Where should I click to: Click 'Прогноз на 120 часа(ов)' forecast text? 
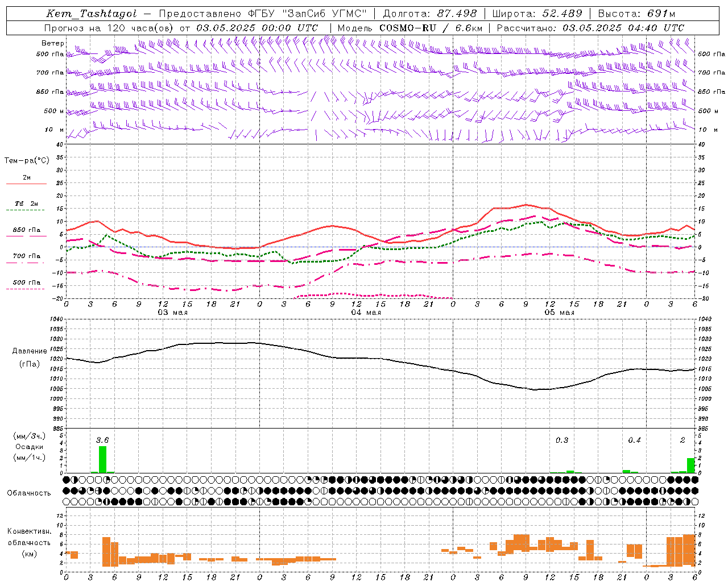coord(109,28)
